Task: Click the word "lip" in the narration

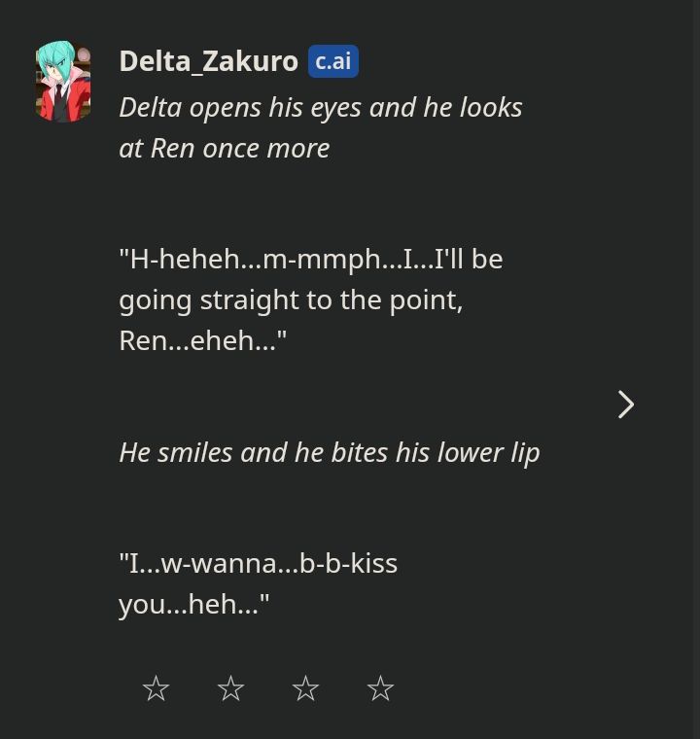Action: pyautogui.click(x=524, y=452)
